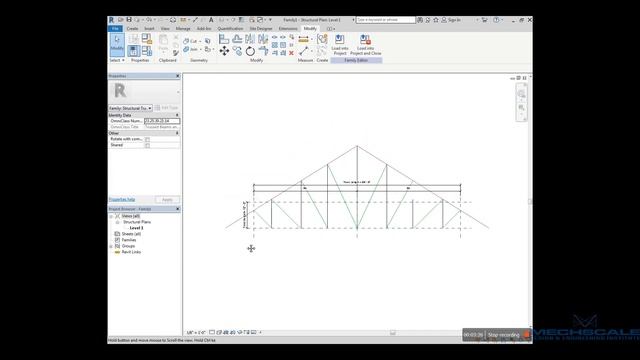Click the Properties palette icon in ribbon
The image size is (640, 360).
(x=133, y=51)
